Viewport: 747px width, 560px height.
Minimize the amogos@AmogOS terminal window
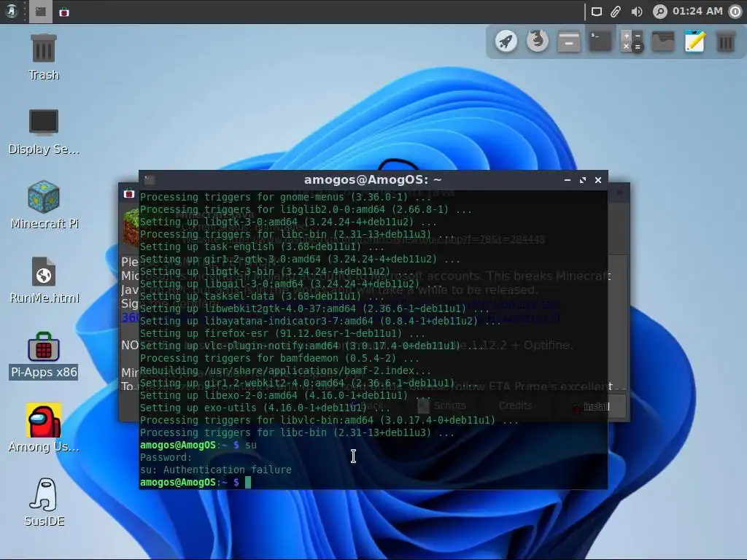pos(567,180)
